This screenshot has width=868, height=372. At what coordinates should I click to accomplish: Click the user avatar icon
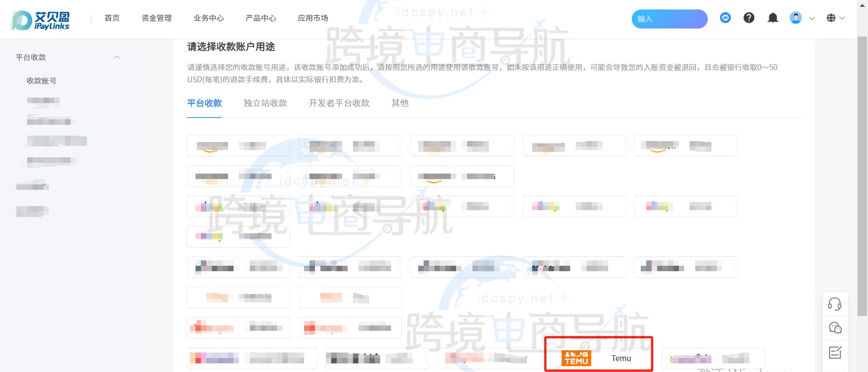796,18
